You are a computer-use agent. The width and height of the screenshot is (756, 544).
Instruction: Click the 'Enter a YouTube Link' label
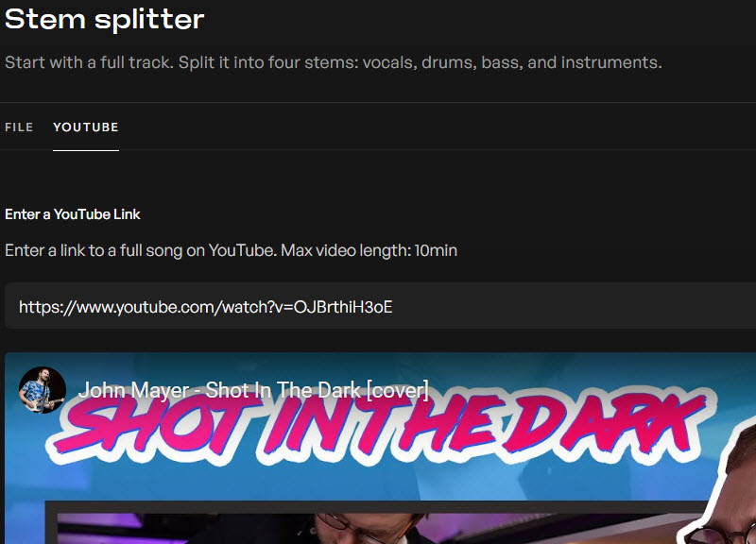pyautogui.click(x=73, y=214)
